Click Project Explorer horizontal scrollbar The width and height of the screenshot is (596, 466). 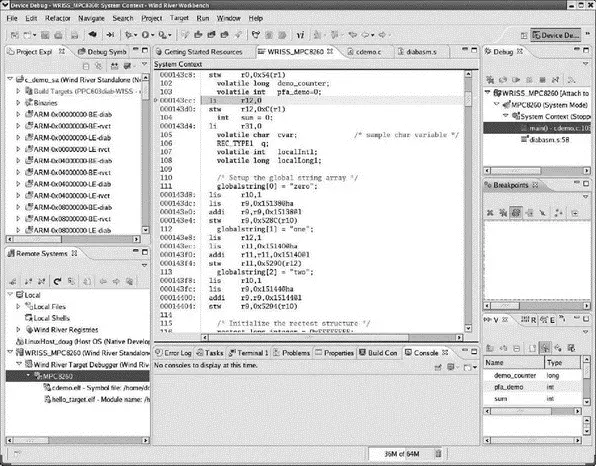click(73, 239)
